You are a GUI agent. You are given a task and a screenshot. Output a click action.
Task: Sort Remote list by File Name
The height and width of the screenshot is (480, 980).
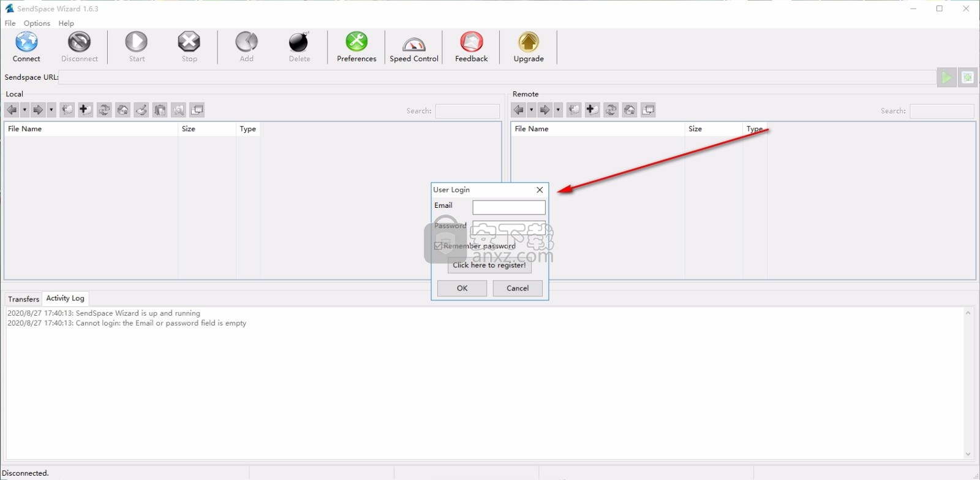[598, 129]
